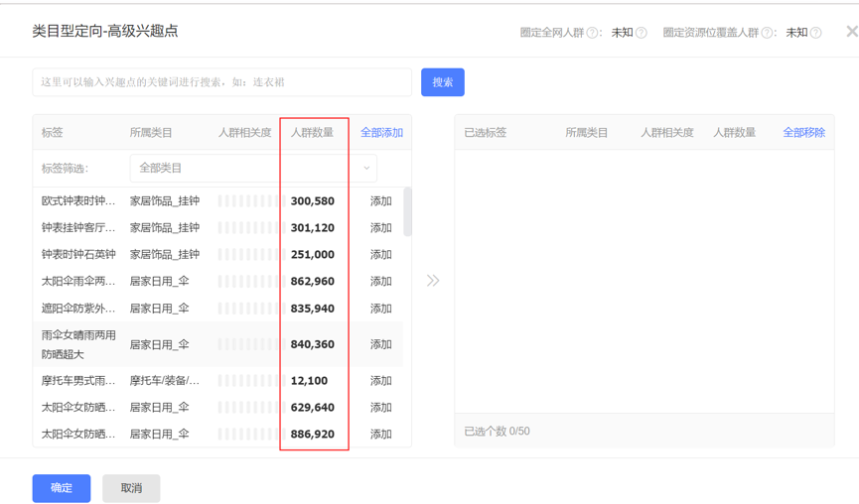Click the tag list vertical scrollbar
The image size is (859, 504).
coord(407,211)
